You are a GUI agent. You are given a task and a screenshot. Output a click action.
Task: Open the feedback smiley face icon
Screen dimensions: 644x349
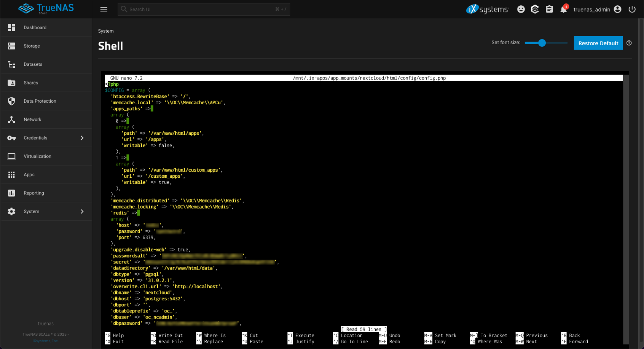tap(521, 9)
